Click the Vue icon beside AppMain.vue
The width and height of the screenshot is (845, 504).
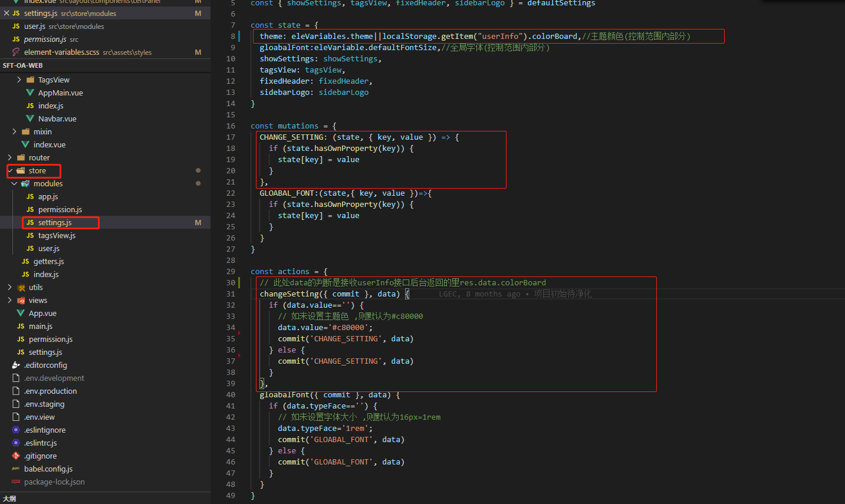pos(30,93)
